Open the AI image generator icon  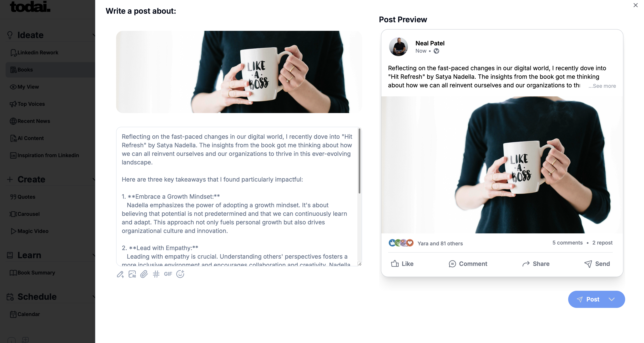[132, 274]
